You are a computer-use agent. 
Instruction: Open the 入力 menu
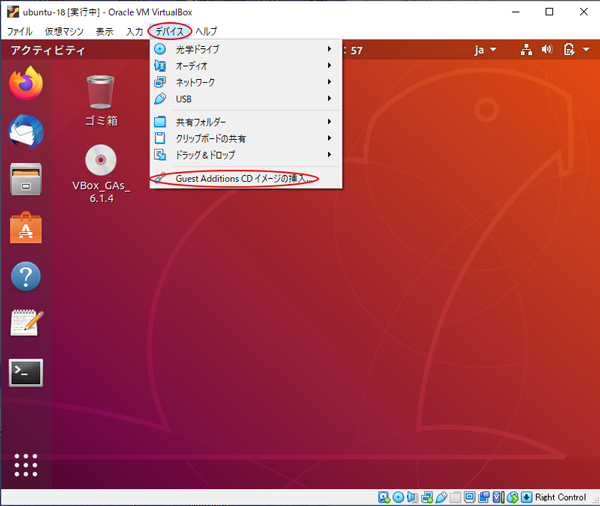(x=134, y=31)
